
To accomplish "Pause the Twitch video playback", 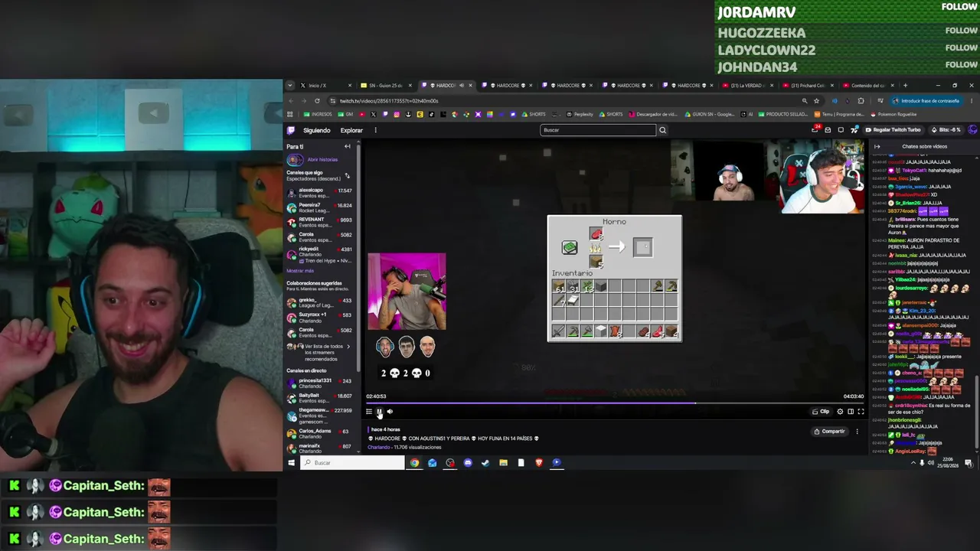I will coord(379,412).
